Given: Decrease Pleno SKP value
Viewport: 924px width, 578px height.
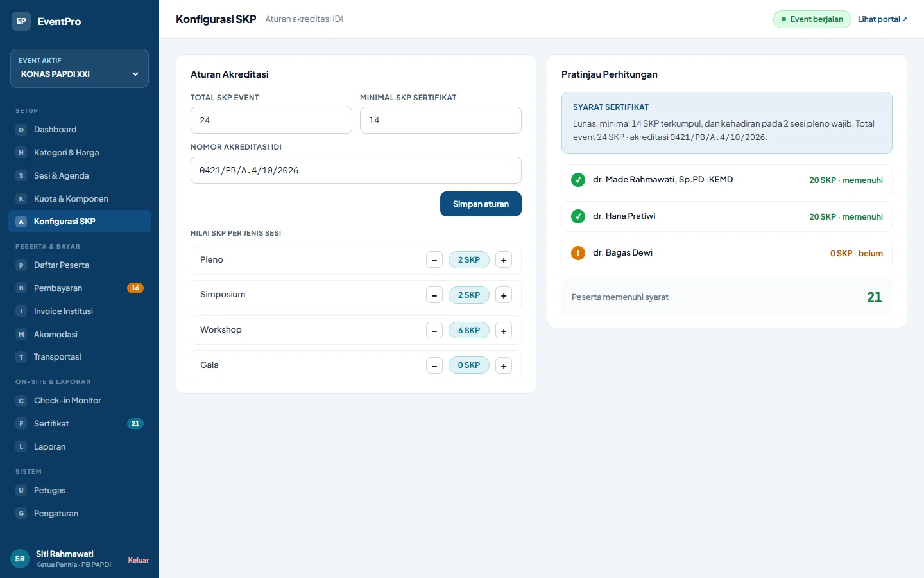Looking at the screenshot, I should click(x=434, y=260).
